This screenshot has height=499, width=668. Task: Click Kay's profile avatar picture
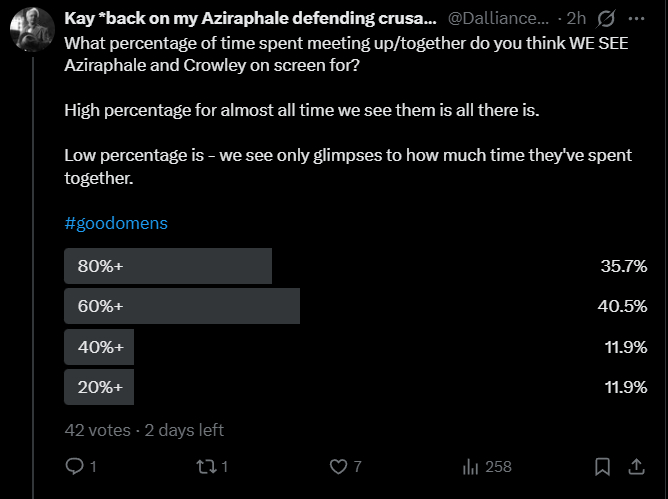click(32, 30)
